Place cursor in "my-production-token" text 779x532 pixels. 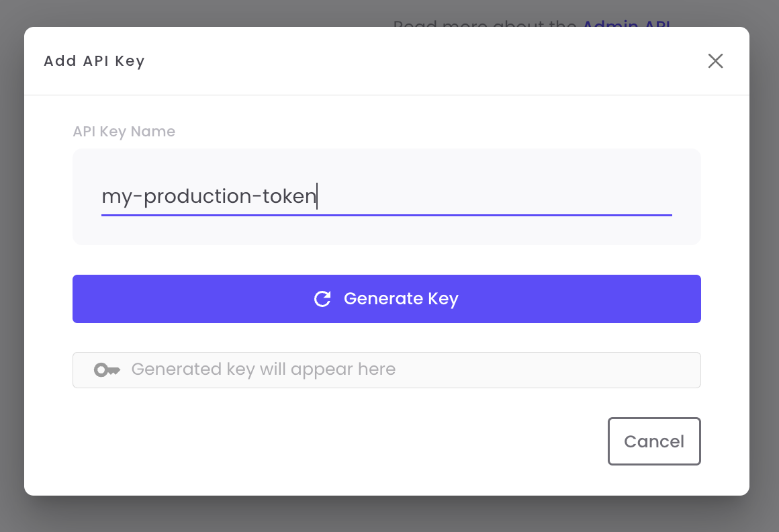point(208,196)
